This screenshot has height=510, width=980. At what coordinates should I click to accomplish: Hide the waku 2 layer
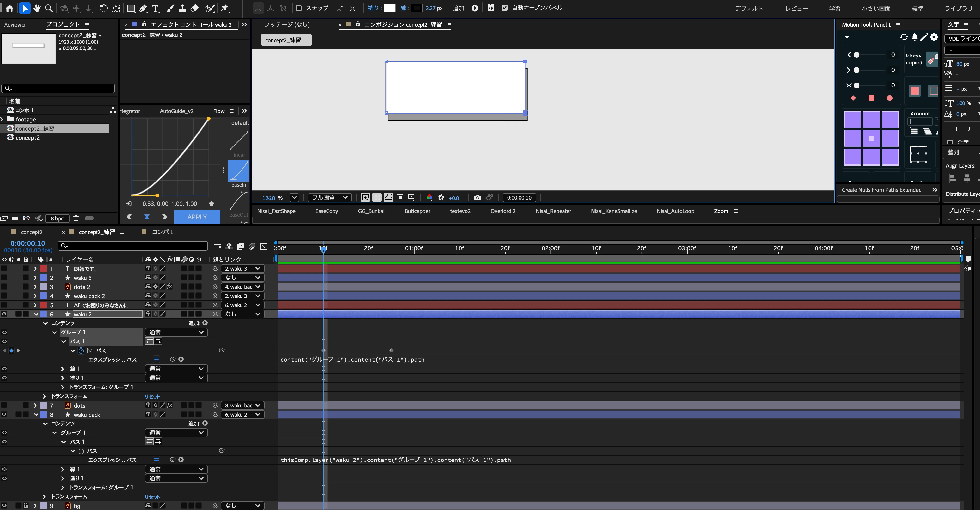(x=4, y=314)
